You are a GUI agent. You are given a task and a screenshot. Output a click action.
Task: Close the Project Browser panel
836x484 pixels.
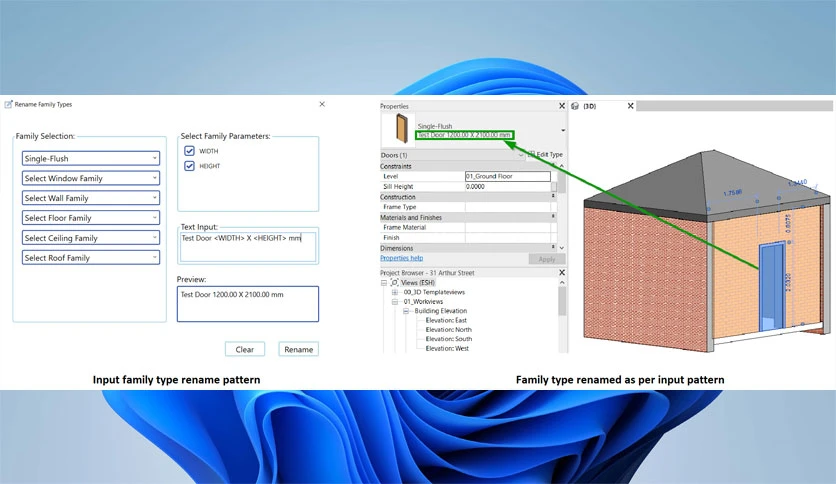coord(562,272)
